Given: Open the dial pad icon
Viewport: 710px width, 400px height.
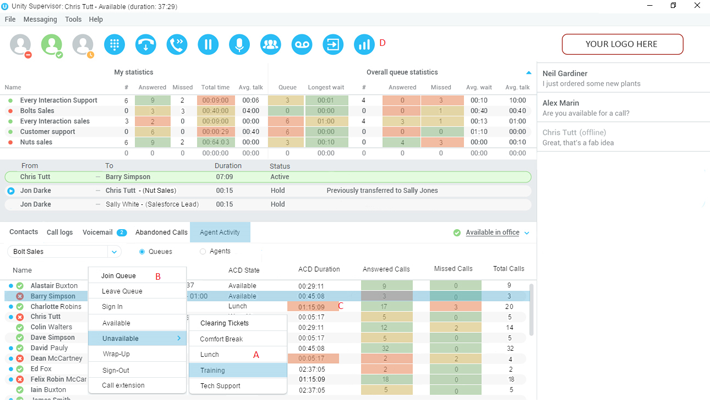Looking at the screenshot, I should tap(114, 44).
